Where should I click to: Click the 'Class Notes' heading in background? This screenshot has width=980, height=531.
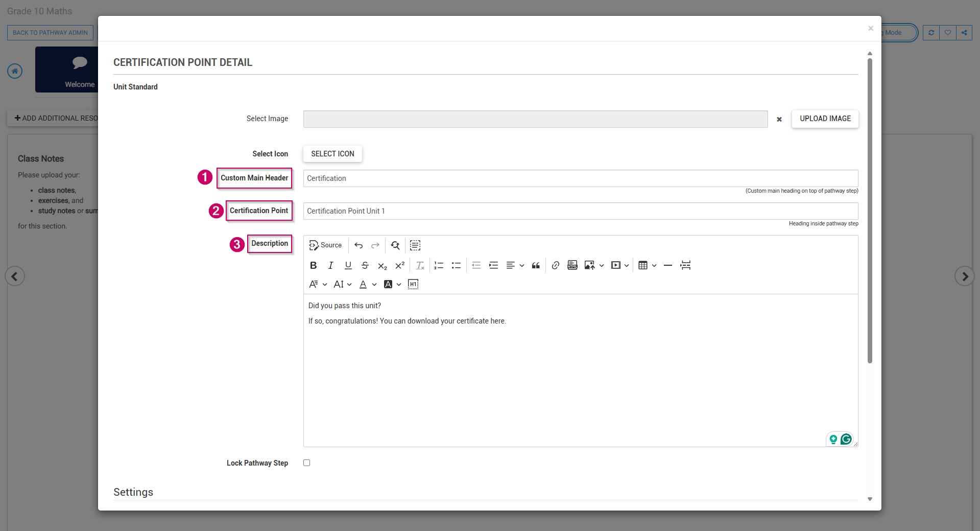coord(41,159)
